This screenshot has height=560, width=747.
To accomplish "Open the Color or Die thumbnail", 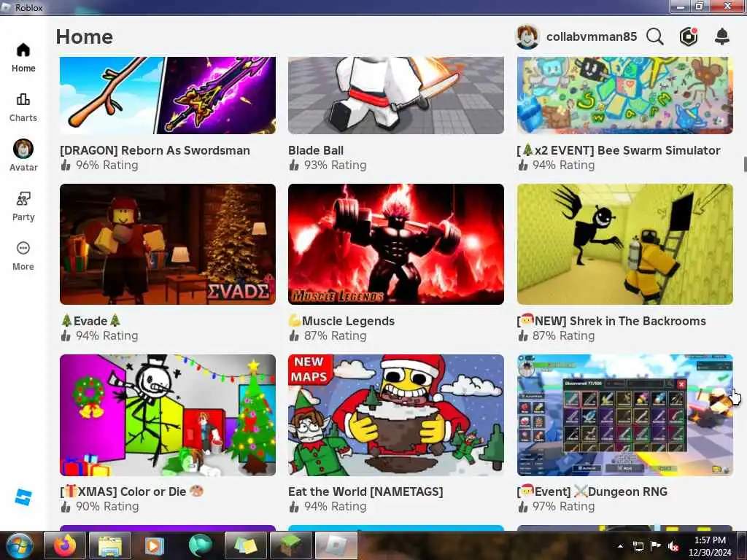I will pyautogui.click(x=168, y=415).
